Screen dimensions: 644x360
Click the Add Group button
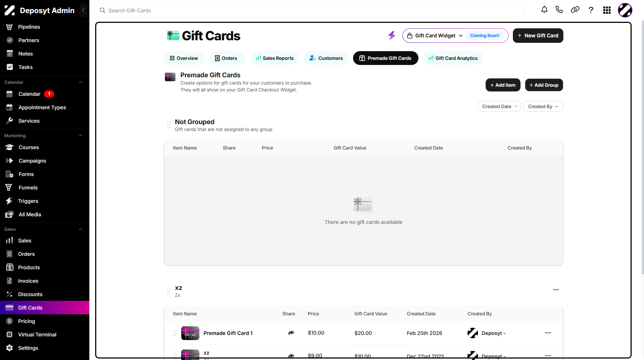point(544,85)
